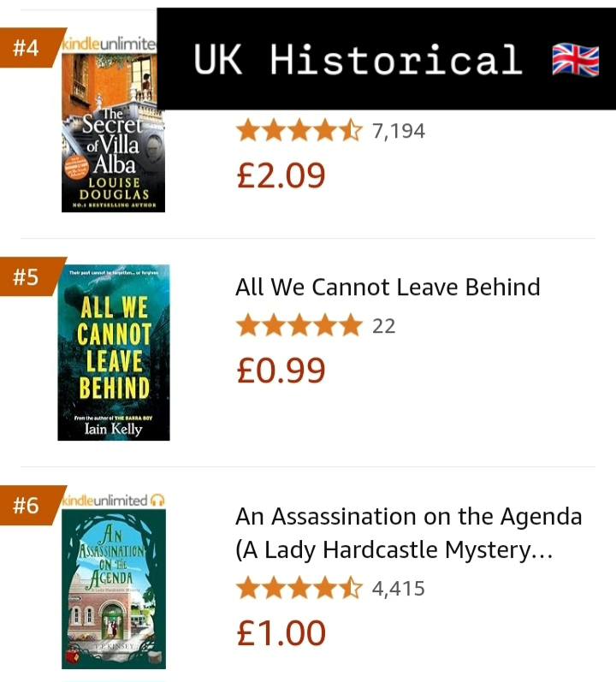The height and width of the screenshot is (682, 616).
Task: Click Kindle Unlimited logo on book #6
Action: click(x=104, y=499)
